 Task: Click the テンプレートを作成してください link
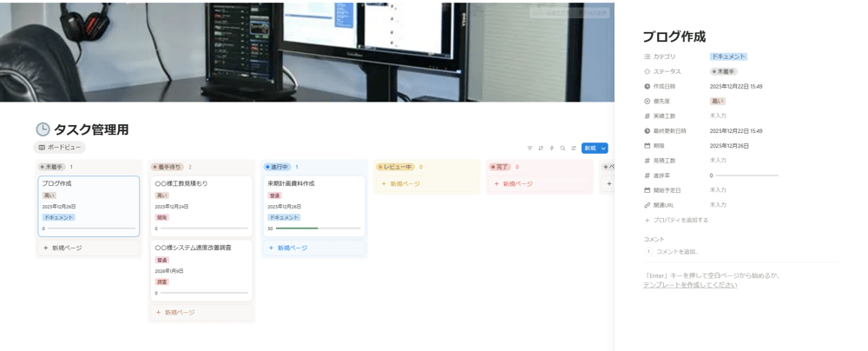pos(690,285)
